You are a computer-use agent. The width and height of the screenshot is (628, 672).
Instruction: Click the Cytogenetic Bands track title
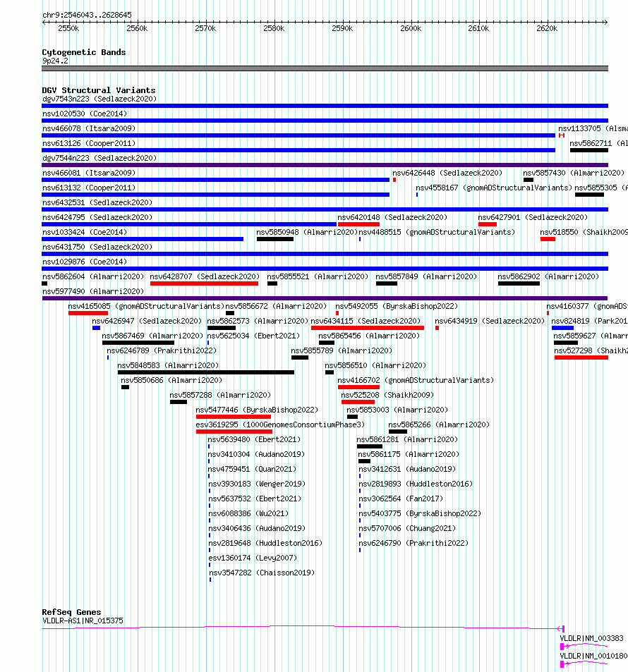pyautogui.click(x=84, y=52)
